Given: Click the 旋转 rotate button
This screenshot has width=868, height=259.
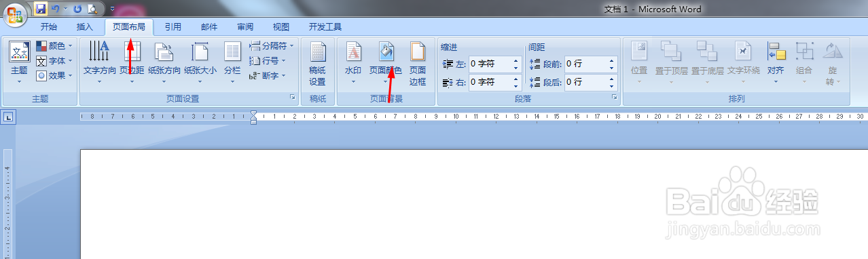Looking at the screenshot, I should 833,62.
